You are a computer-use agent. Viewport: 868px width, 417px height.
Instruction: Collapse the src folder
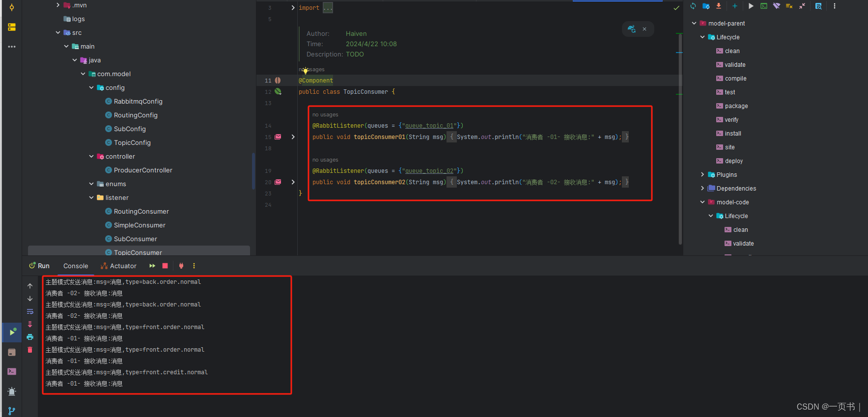click(x=58, y=32)
